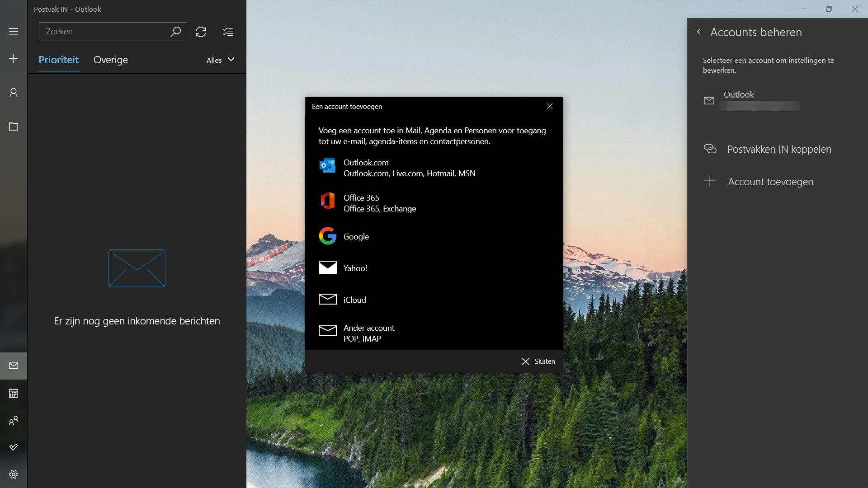This screenshot has width=868, height=488.
Task: Choose Google account option
Action: 356,236
